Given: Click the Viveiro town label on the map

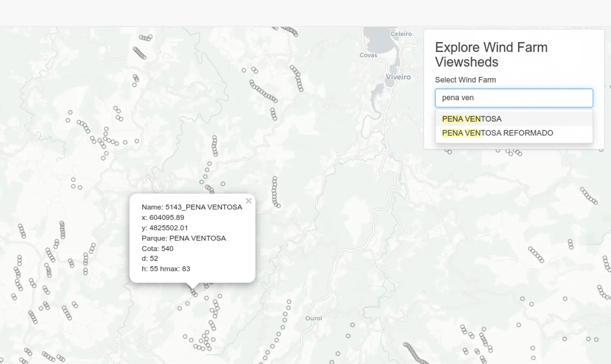Looking at the screenshot, I should coord(398,77).
